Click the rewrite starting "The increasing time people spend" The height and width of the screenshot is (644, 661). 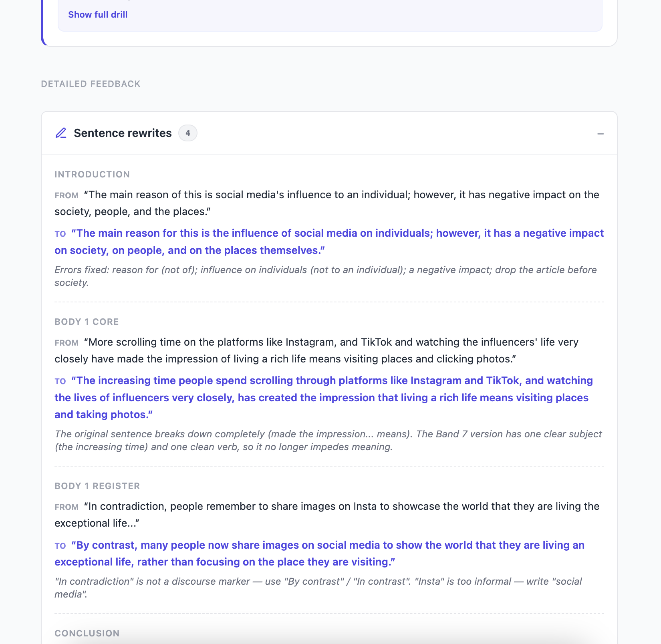pyautogui.click(x=324, y=397)
